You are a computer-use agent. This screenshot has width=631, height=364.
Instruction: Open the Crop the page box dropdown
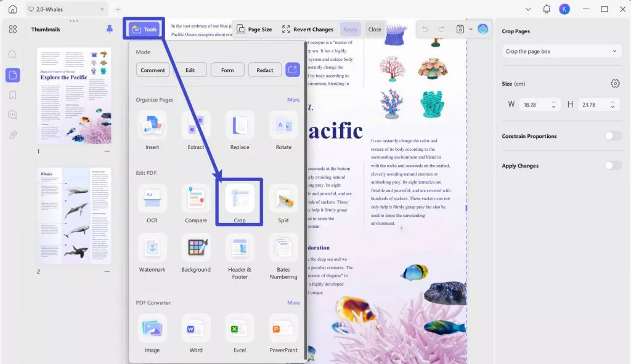click(561, 51)
